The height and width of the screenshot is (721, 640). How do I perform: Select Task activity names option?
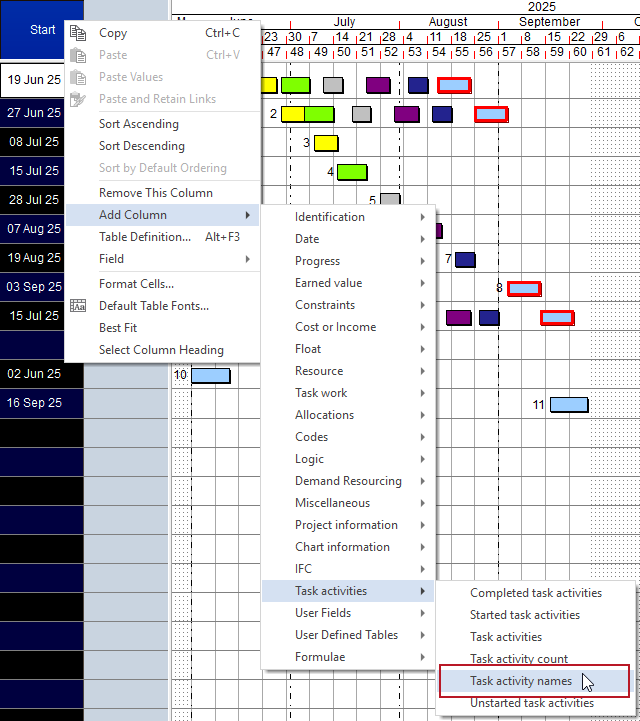tap(534, 681)
